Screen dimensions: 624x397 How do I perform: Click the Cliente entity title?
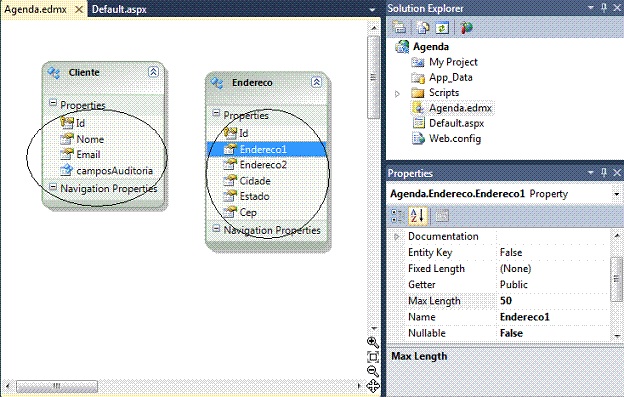(x=84, y=72)
